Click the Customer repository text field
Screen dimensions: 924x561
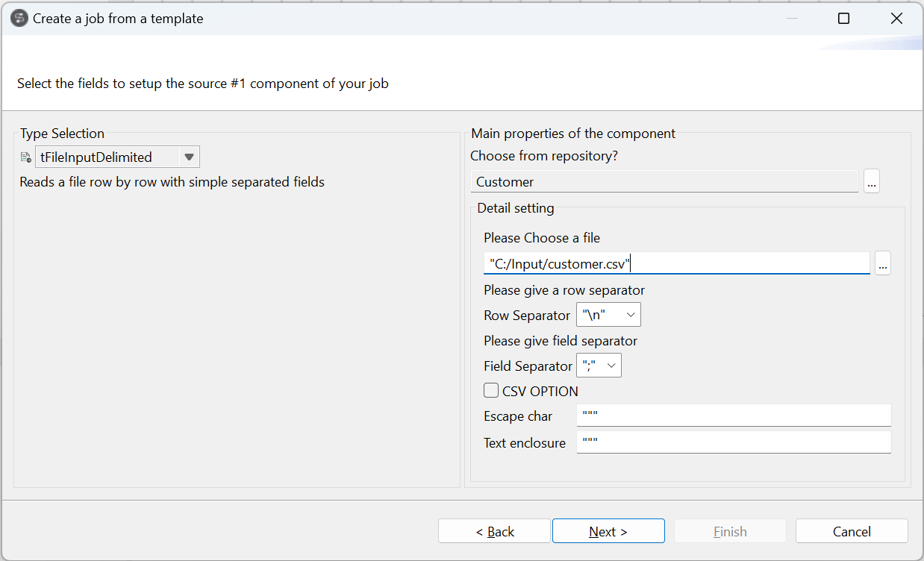tap(664, 181)
